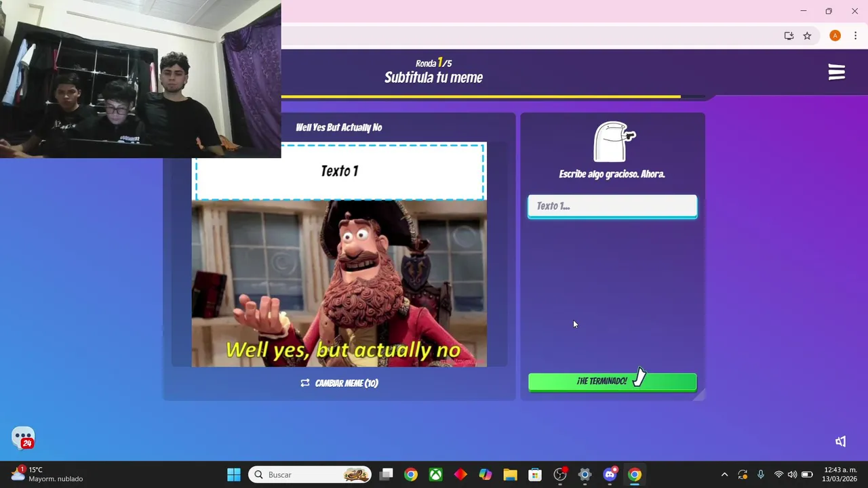Click the ¡HE TERMINADO! button
868x488 pixels.
(612, 382)
